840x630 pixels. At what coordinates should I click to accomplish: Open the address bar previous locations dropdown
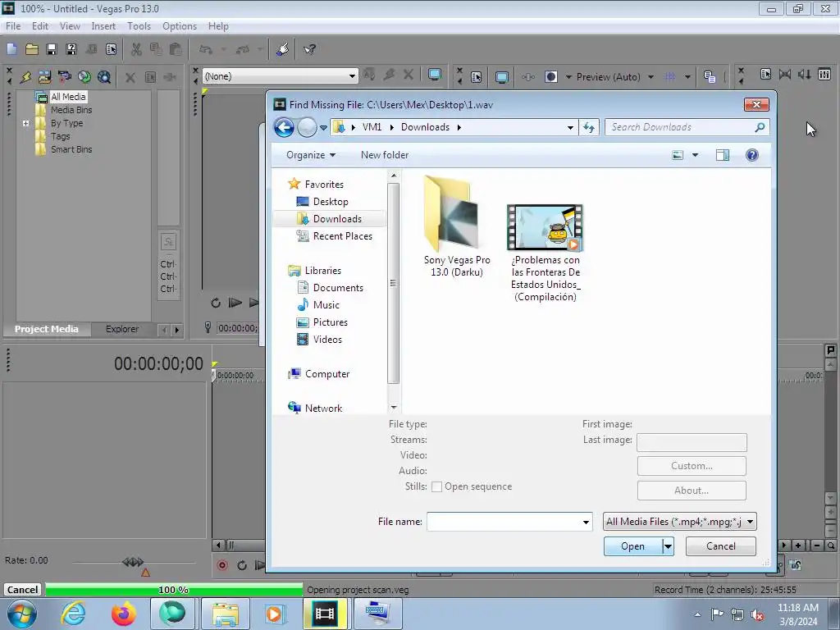pos(570,127)
